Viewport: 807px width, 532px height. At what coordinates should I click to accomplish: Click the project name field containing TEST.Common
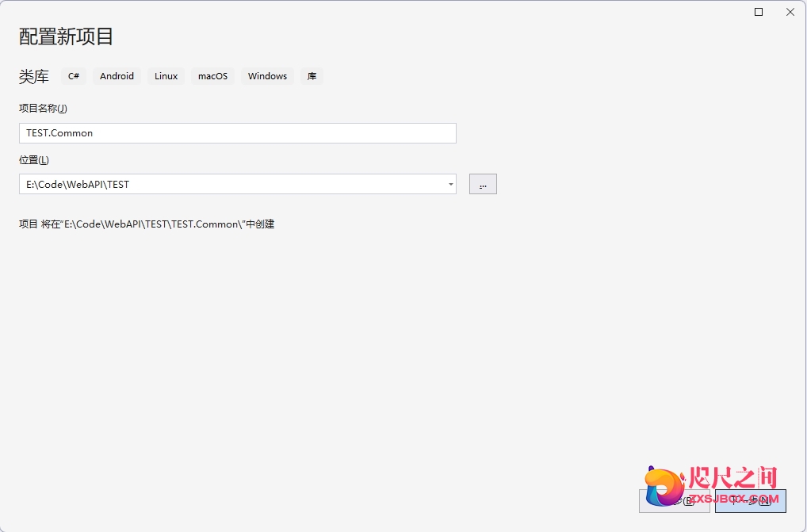coord(237,133)
